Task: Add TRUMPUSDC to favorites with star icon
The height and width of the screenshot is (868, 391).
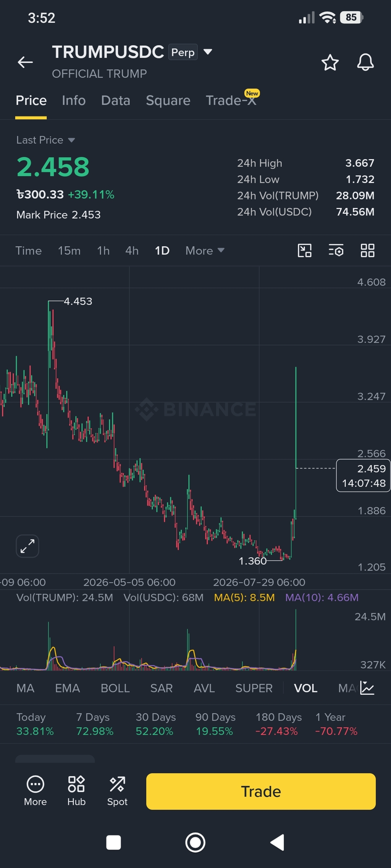Action: click(x=330, y=62)
